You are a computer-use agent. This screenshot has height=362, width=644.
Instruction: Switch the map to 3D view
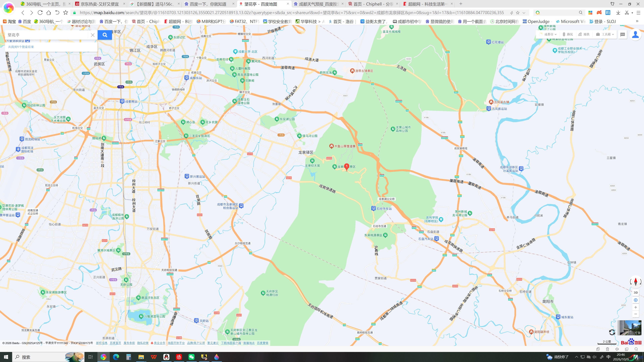coord(635,293)
